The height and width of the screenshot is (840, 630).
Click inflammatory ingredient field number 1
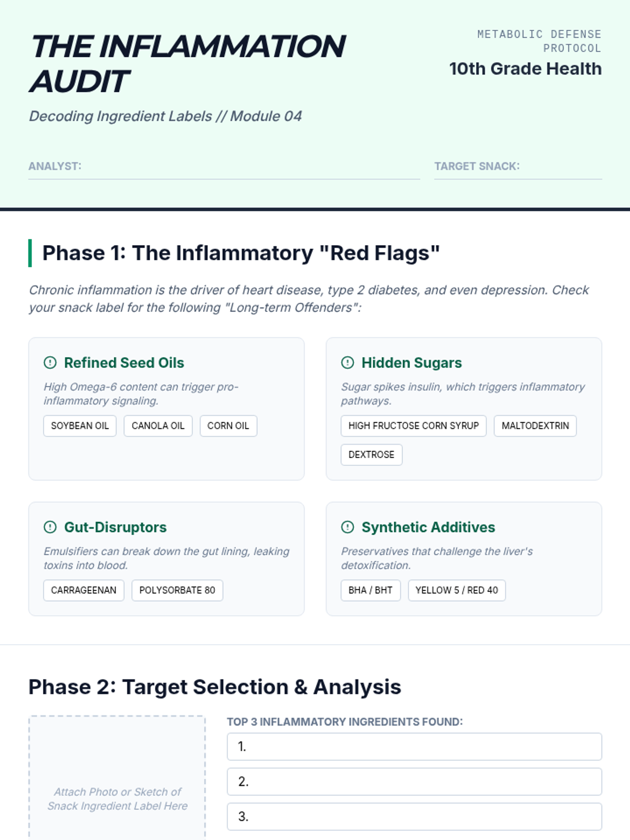coord(414,747)
